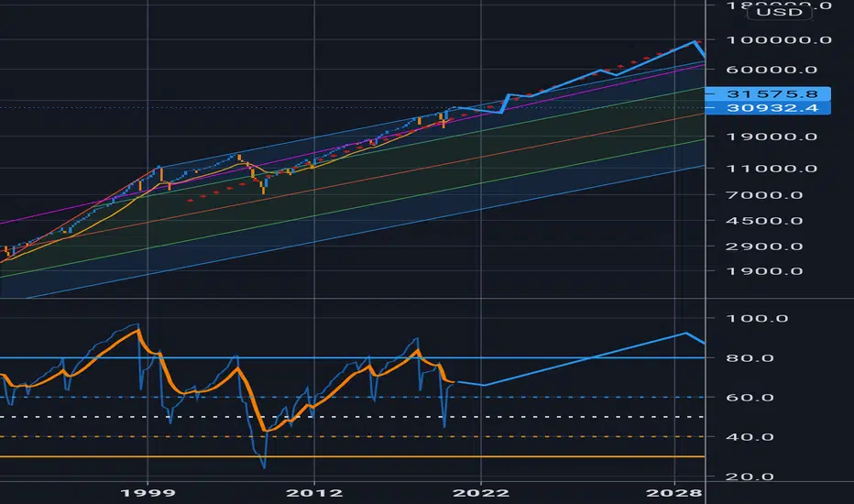Image resolution: width=854 pixels, height=504 pixels.
Task: Click the indicator 40.0 scale value
Action: tap(750, 437)
